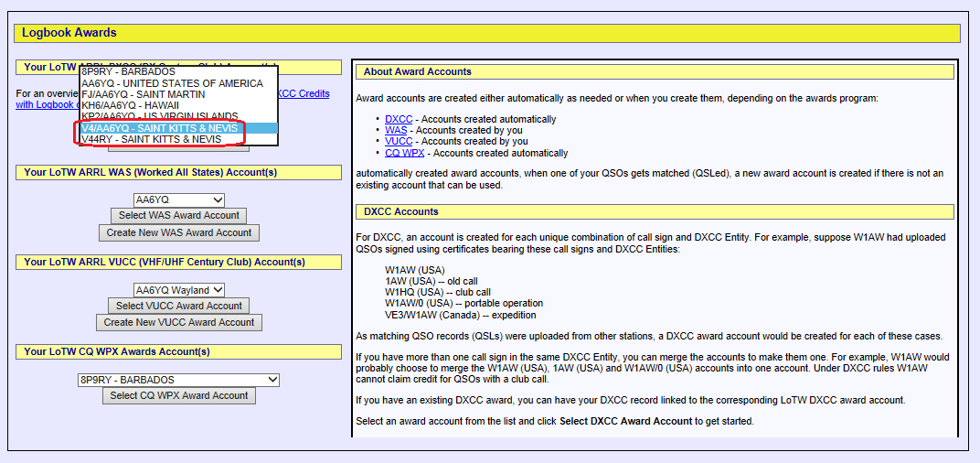Open the WAS account AA6YQ dropdown

(178, 199)
